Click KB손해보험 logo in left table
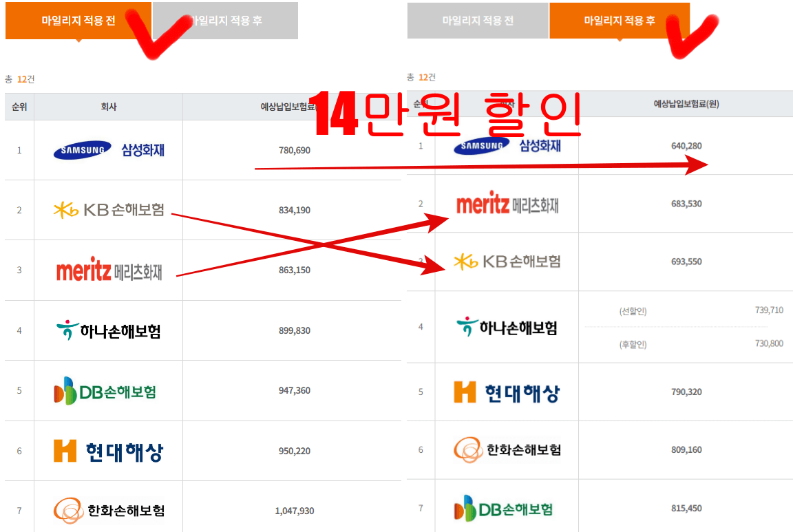The height and width of the screenshot is (532, 793). coord(109,210)
